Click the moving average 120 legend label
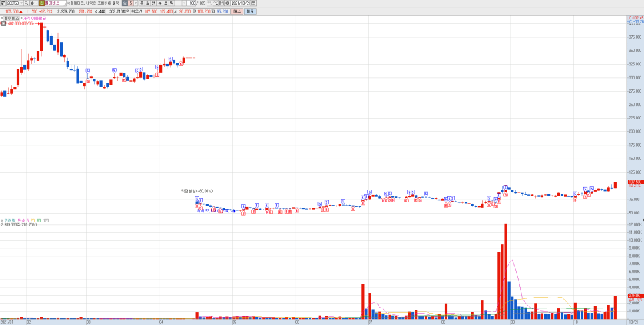The height and width of the screenshot is (325, 644). pyautogui.click(x=45, y=220)
